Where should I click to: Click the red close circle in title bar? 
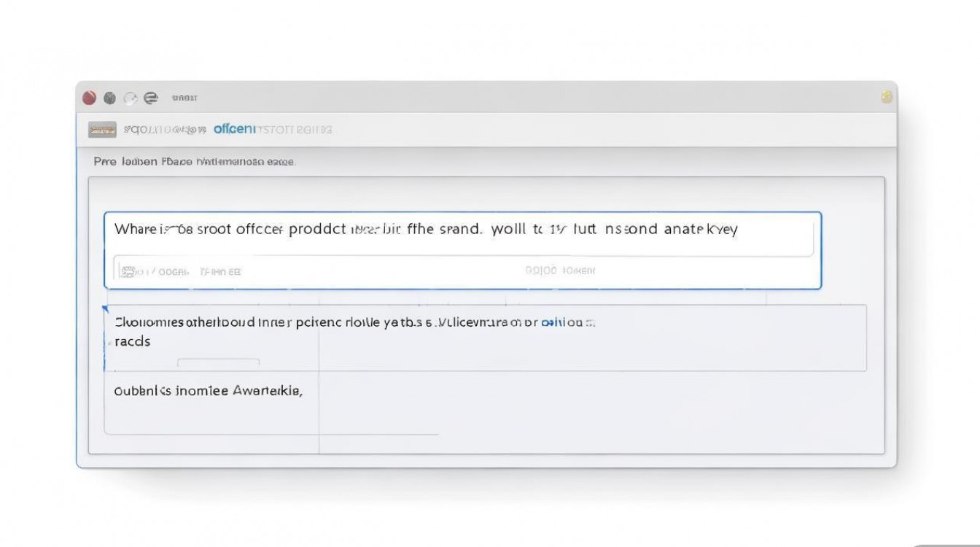(90, 98)
